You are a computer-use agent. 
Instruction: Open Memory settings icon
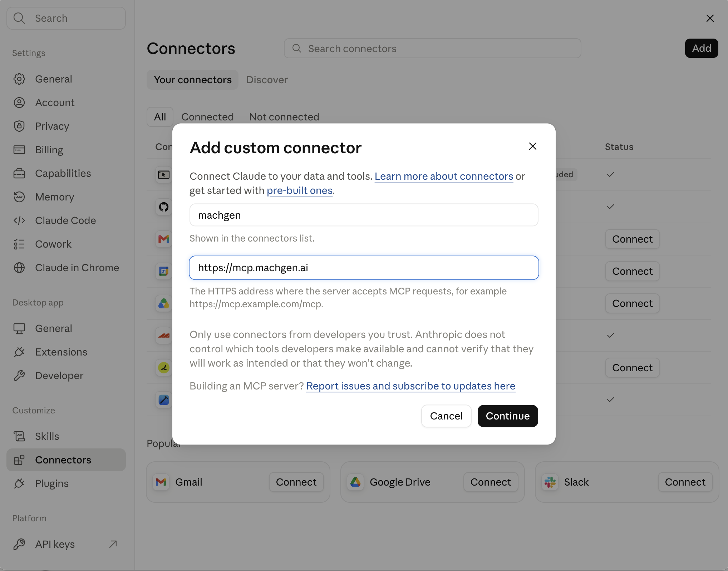point(19,197)
